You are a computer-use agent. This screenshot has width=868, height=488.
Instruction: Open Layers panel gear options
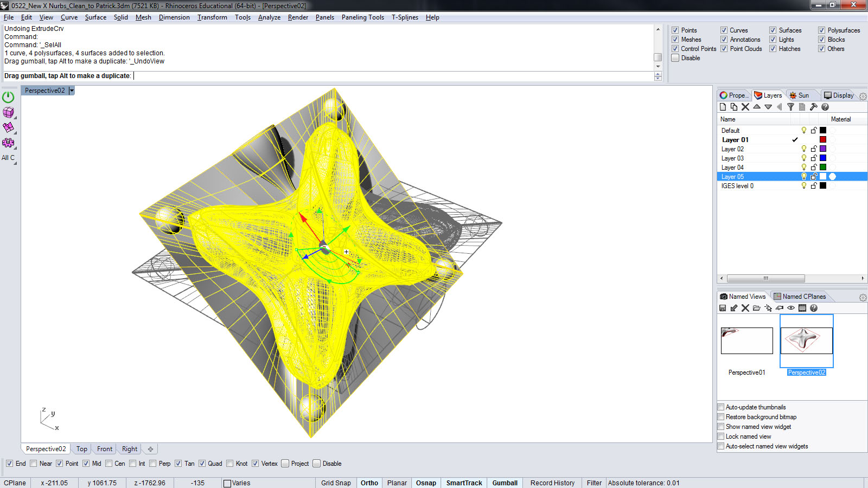(x=863, y=96)
